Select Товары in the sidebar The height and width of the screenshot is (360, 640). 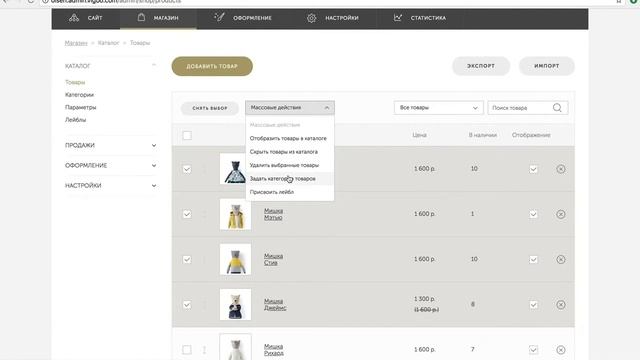point(75,82)
